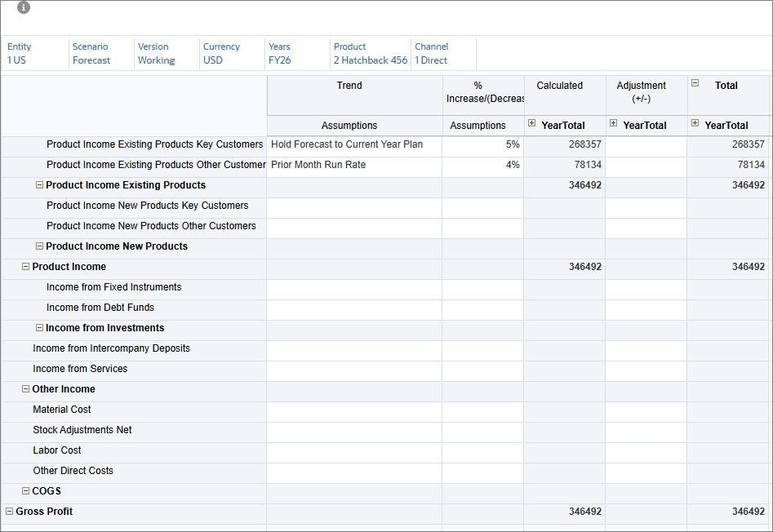
Task: Collapse the Other Income row
Action: tap(25, 389)
